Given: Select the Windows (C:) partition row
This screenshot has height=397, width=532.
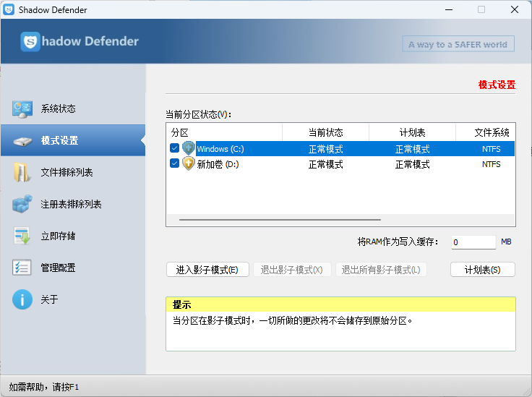Looking at the screenshot, I should click(340, 149).
